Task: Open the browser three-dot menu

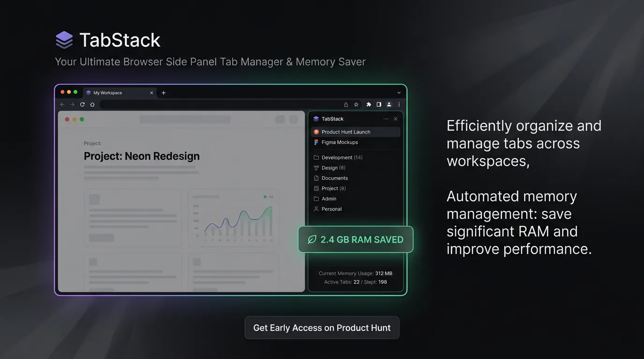Action: 399,105
